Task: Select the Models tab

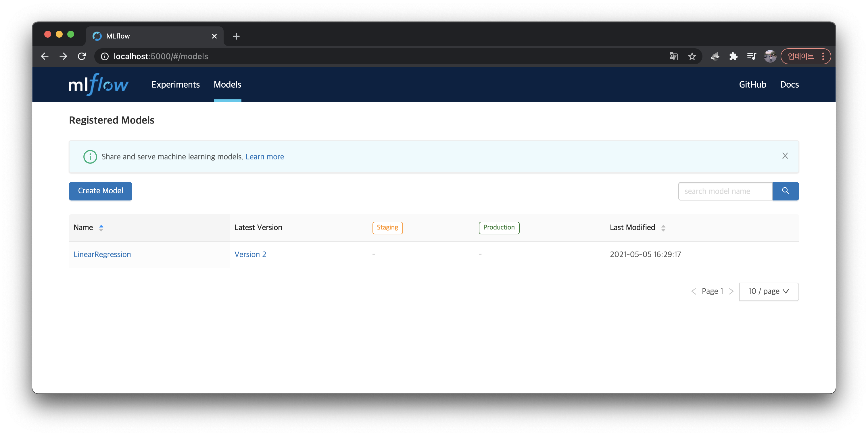Action: tap(227, 84)
